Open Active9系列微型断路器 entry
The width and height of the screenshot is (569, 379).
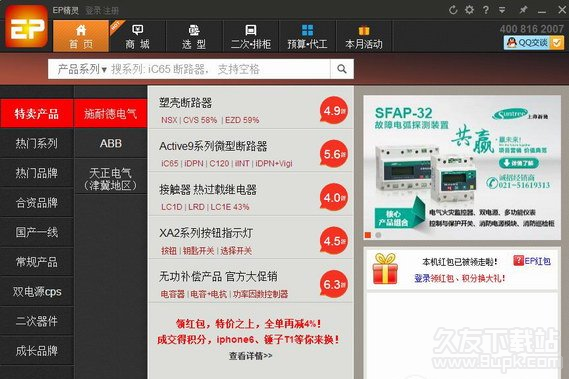tap(213, 146)
